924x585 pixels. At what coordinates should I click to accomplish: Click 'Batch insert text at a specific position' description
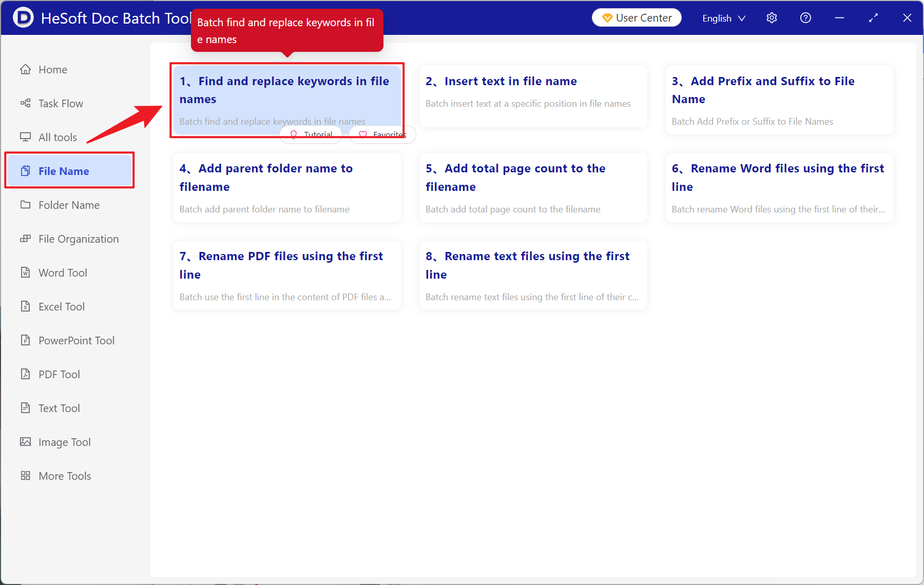[528, 104]
